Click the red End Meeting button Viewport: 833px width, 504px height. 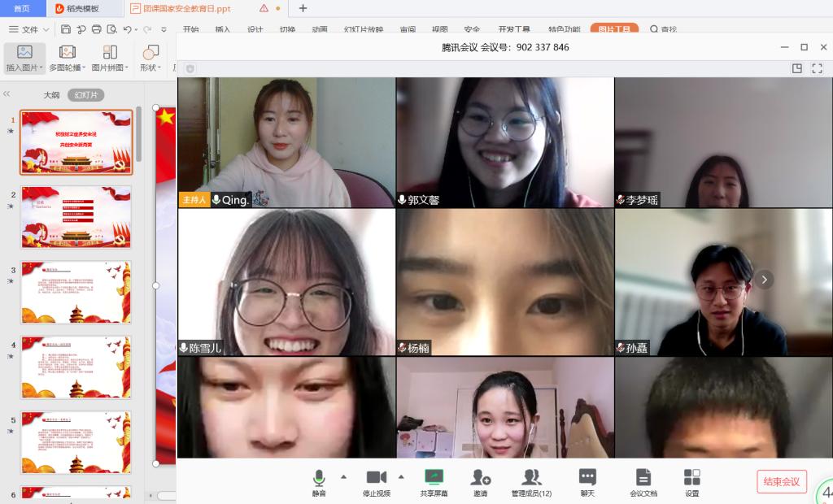pyautogui.click(x=781, y=481)
